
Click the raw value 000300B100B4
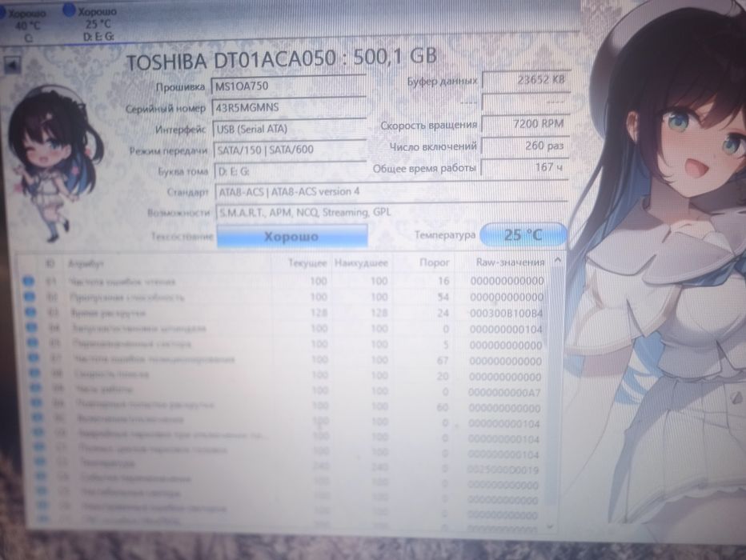tap(506, 314)
